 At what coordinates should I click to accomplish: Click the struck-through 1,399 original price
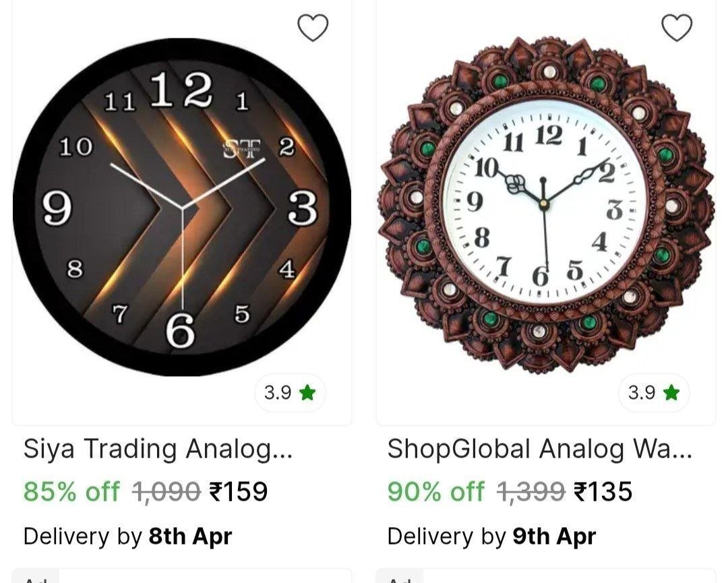pos(530,491)
